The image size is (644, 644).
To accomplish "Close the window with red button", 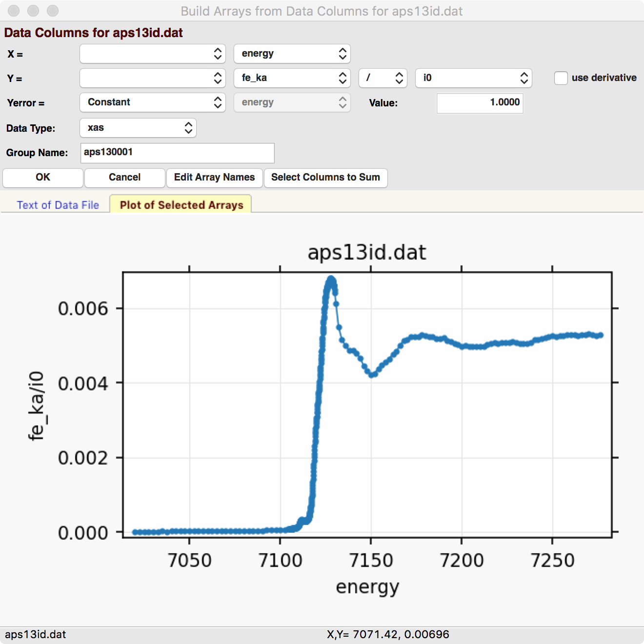I will tap(14, 11).
